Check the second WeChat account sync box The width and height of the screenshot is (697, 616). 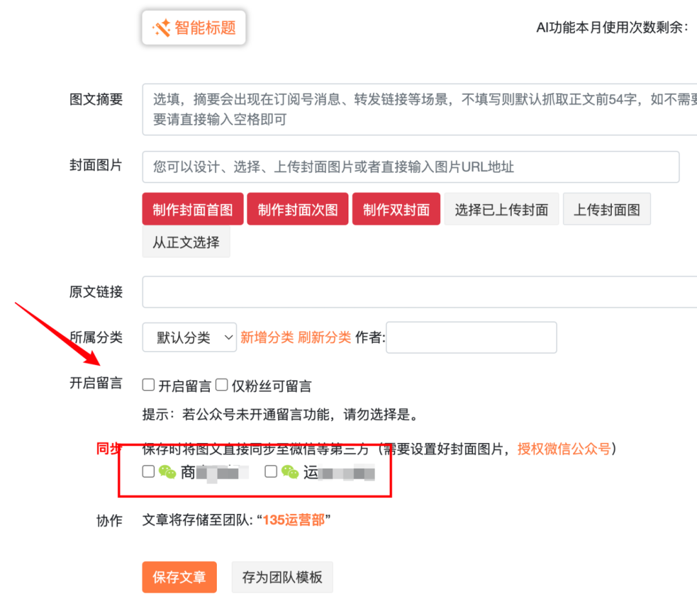click(271, 471)
